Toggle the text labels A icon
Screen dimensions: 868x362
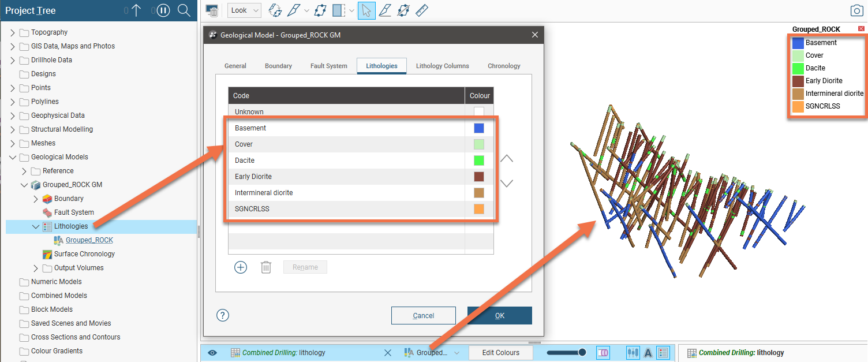[648, 353]
